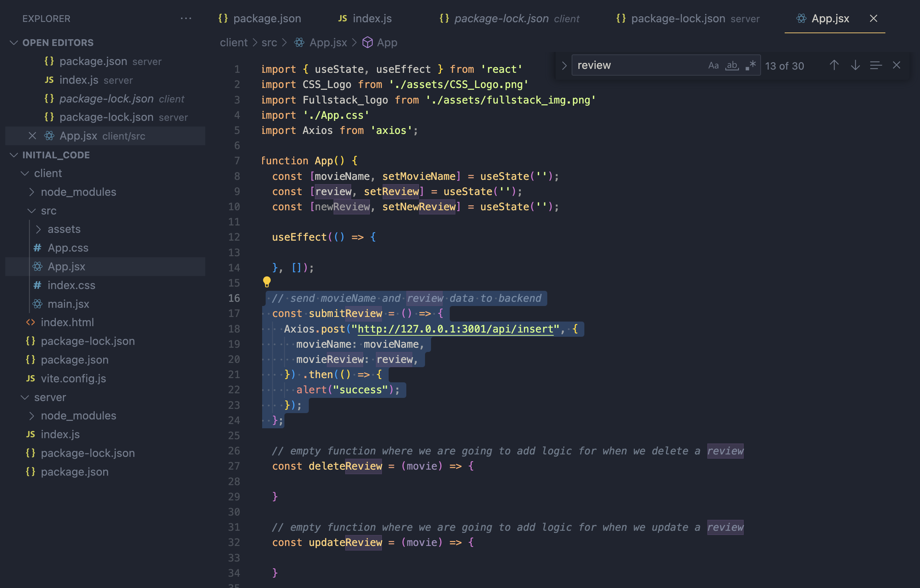Toggle Match Case in search box

[x=713, y=65]
